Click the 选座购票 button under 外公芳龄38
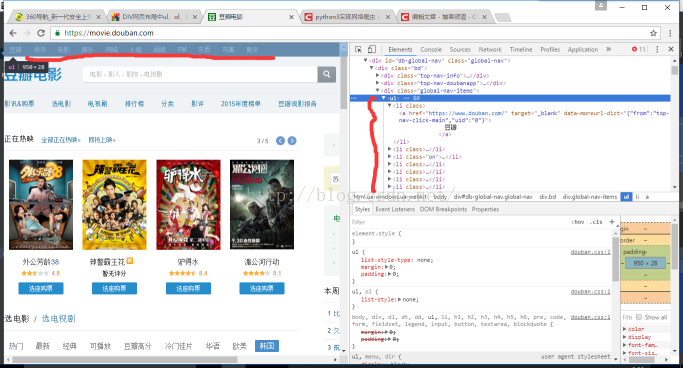 point(41,288)
